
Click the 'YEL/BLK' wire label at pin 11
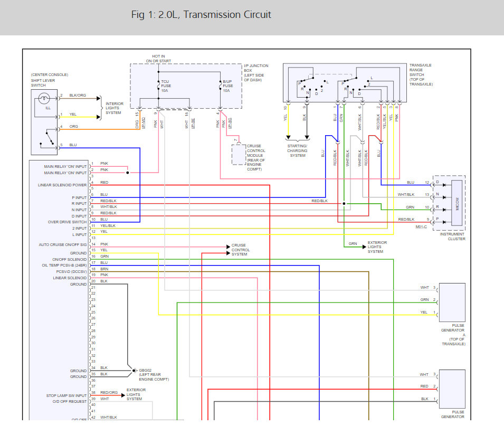coord(108,226)
